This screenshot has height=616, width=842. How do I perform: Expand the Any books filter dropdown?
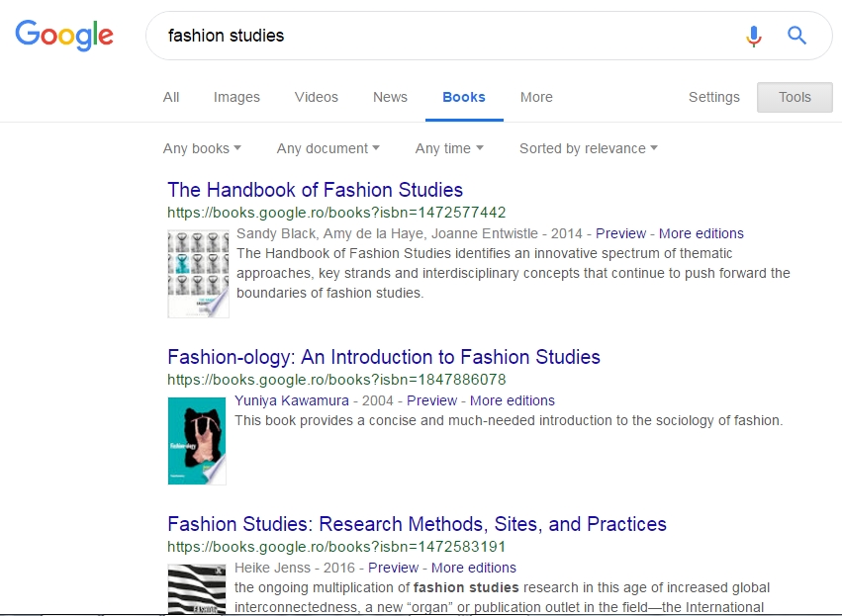202,148
